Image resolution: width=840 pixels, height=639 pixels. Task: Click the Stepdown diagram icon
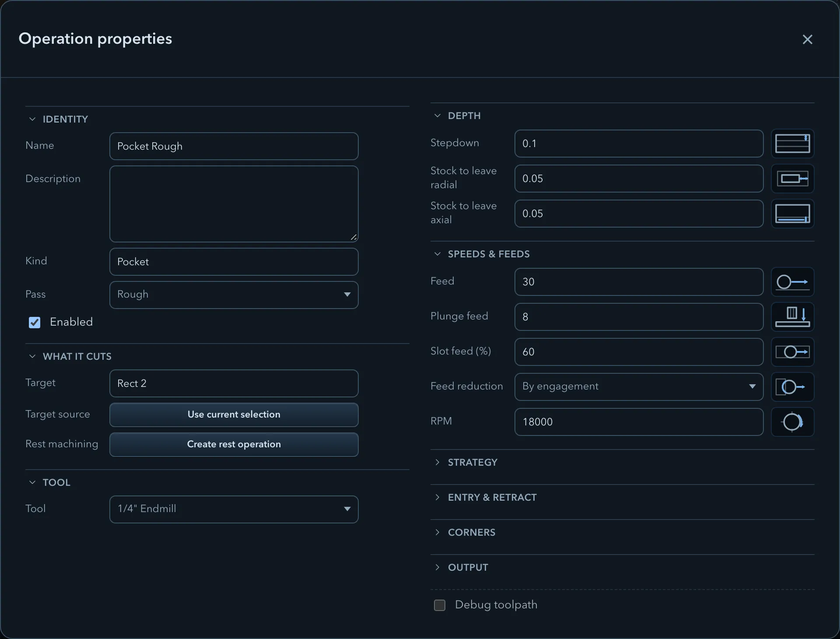[792, 144]
